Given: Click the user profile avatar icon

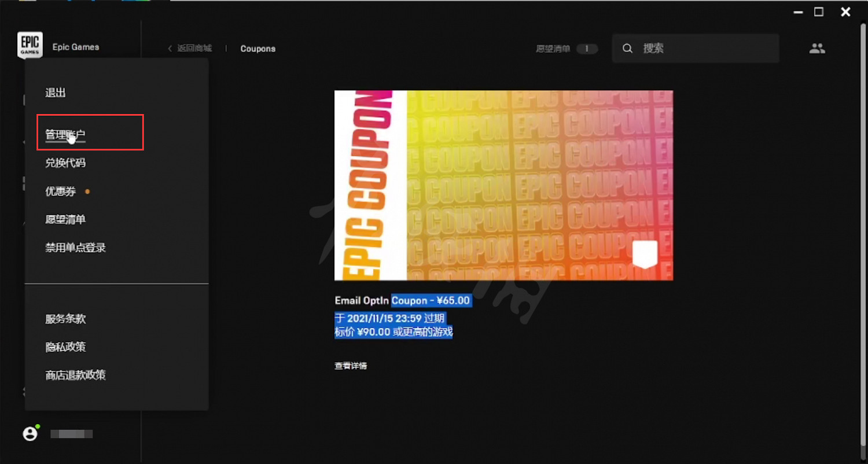Looking at the screenshot, I should pyautogui.click(x=30, y=433).
